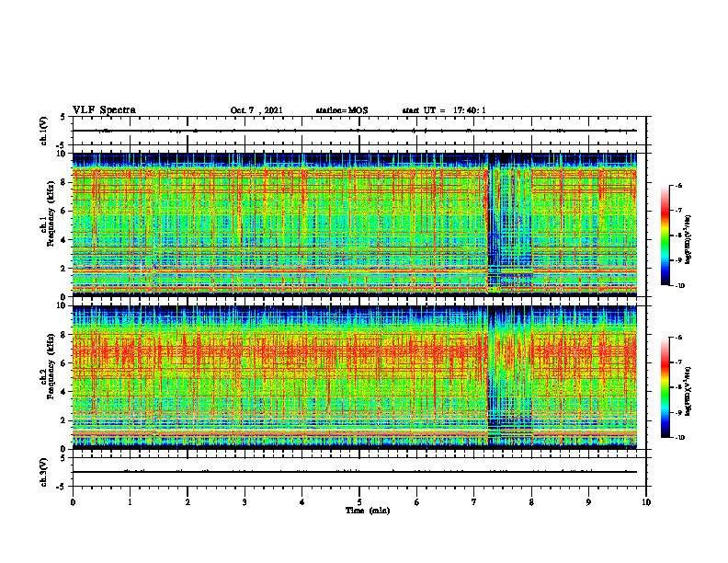Click the time axis tick label "7"
The width and height of the screenshot is (728, 563).
click(474, 502)
